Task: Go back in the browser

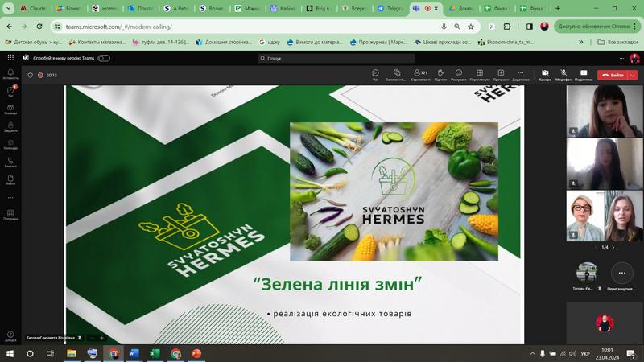Action: pos(9,27)
